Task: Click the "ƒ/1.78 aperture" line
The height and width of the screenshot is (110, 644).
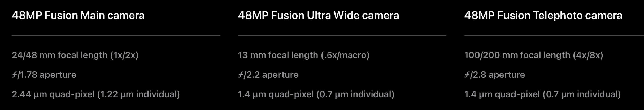Action: tap(44, 75)
